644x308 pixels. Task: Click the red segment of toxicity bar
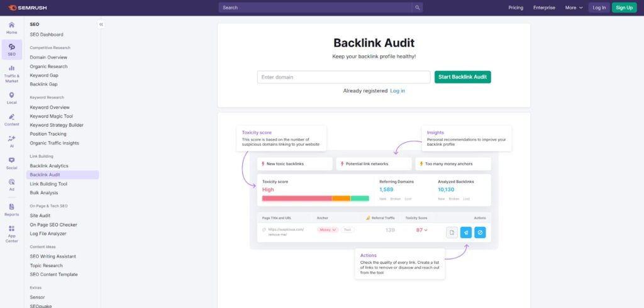[x=297, y=199]
